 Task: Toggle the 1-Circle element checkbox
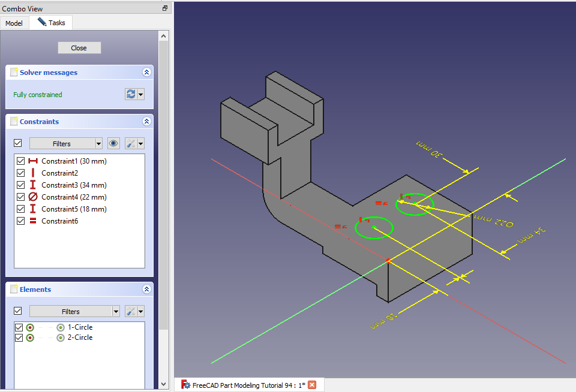(x=19, y=327)
